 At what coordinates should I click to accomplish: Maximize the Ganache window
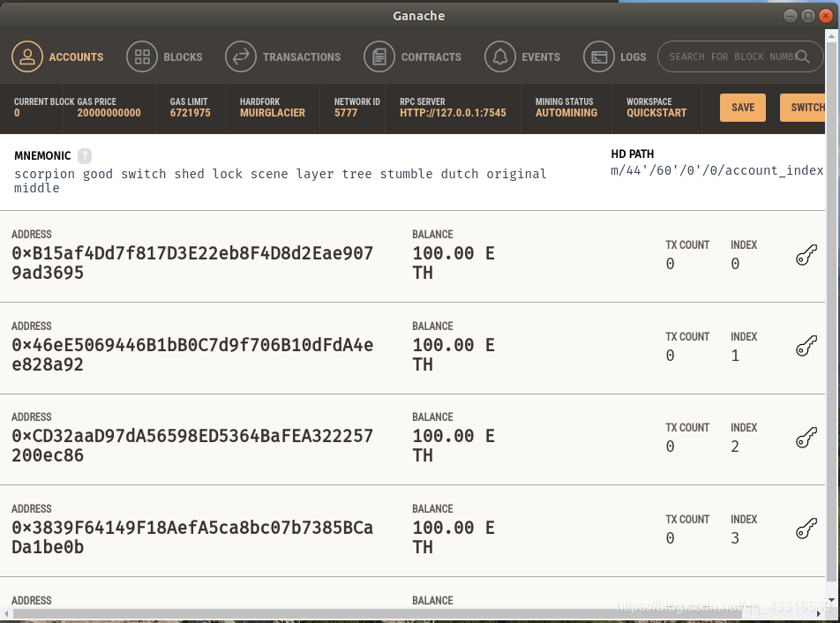click(x=808, y=16)
